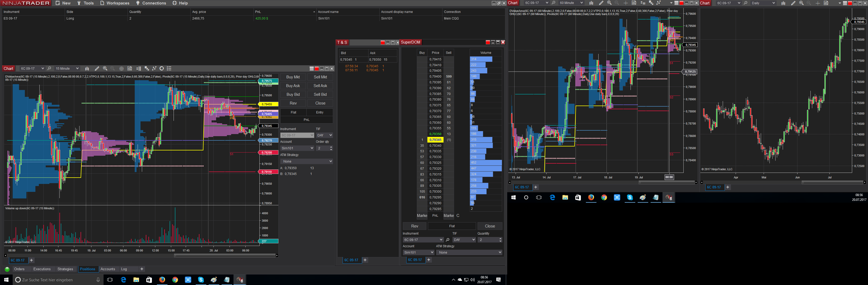The image size is (868, 285).
Task: Open properties list icon in 15 Minute chart
Action: click(169, 69)
